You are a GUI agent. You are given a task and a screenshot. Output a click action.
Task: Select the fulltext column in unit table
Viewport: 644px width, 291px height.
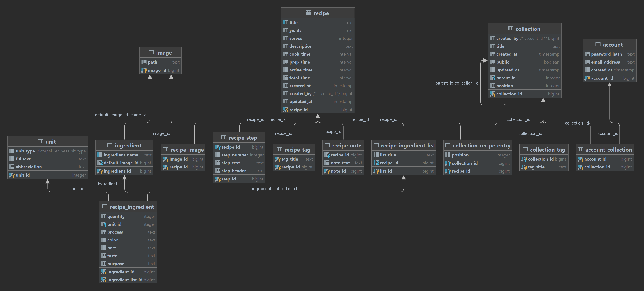[x=47, y=159]
